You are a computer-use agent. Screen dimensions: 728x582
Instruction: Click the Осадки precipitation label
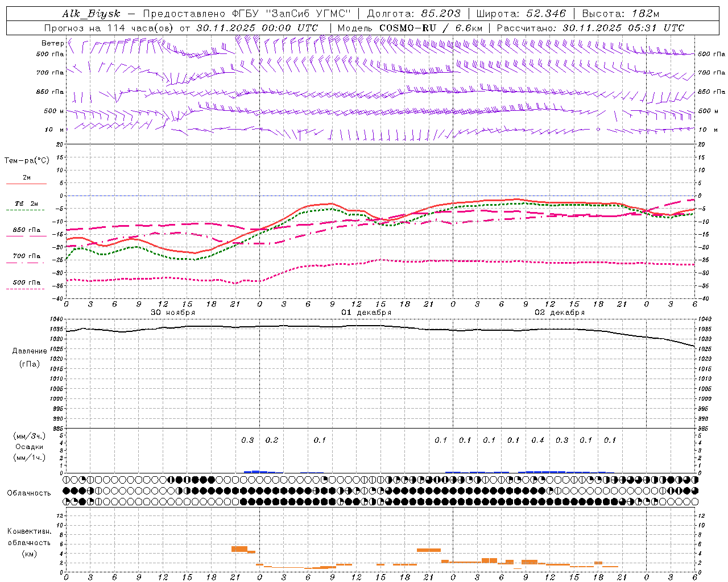pos(30,447)
